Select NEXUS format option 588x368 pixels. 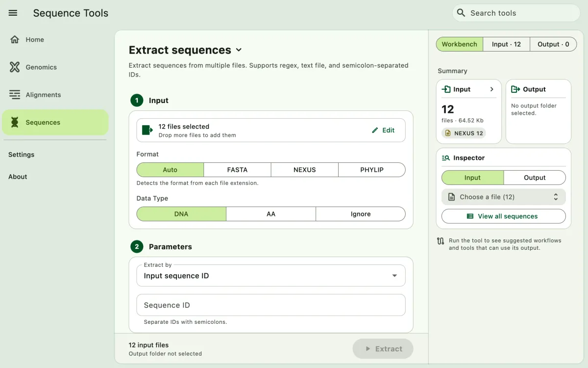pyautogui.click(x=305, y=170)
